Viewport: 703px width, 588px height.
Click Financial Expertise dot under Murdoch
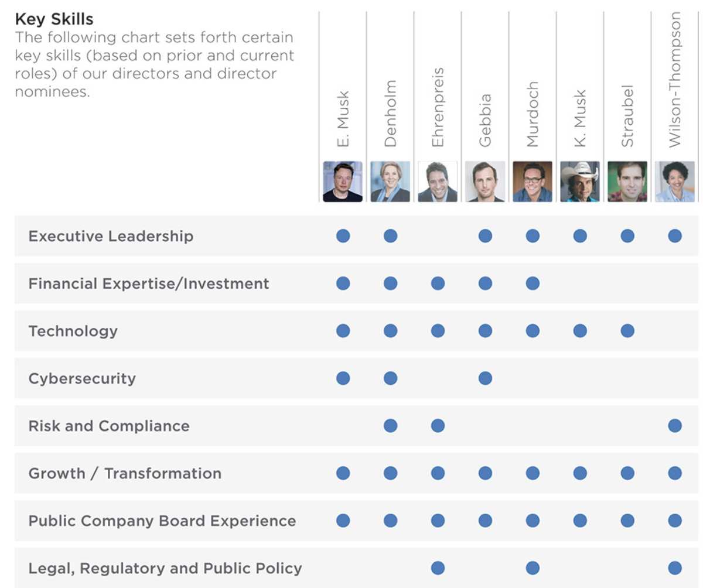(533, 283)
